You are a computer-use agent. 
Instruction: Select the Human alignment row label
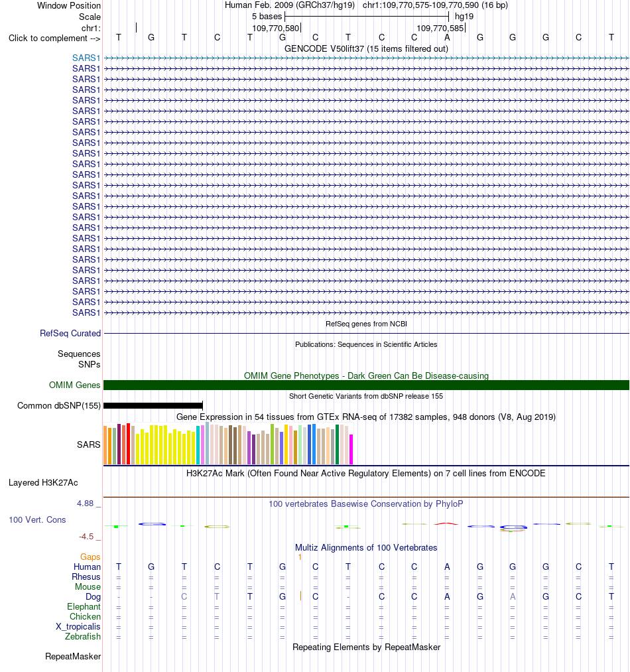click(x=87, y=567)
